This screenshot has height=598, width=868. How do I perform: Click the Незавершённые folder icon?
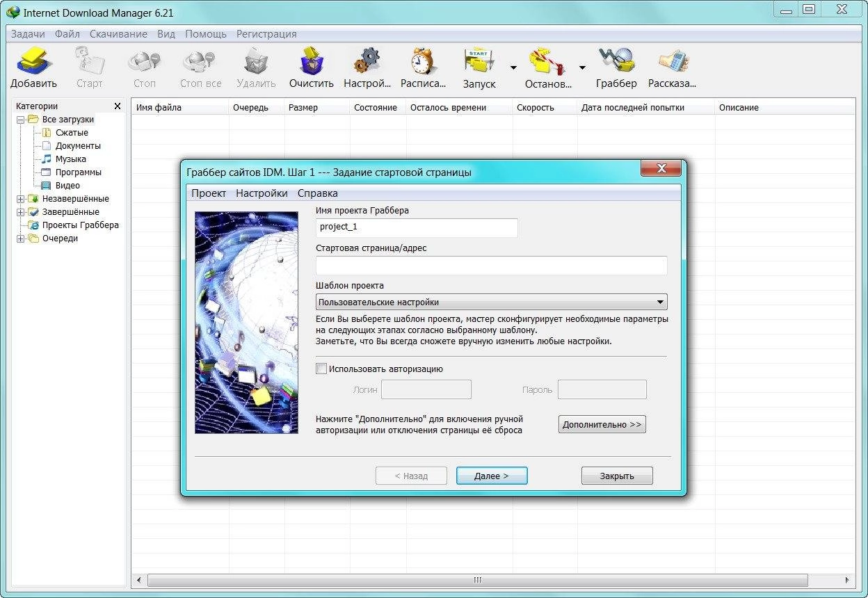coord(33,199)
